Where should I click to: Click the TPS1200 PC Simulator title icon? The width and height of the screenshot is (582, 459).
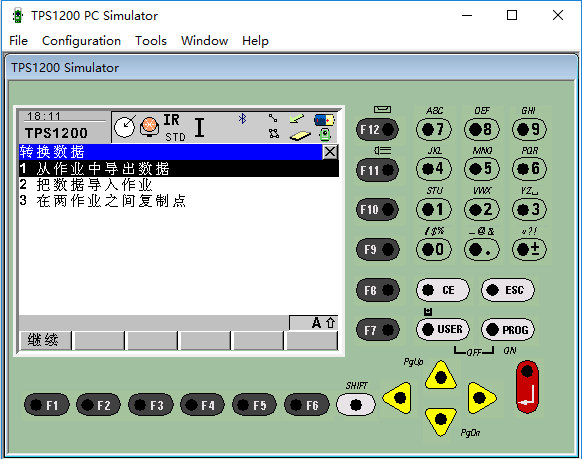17,16
